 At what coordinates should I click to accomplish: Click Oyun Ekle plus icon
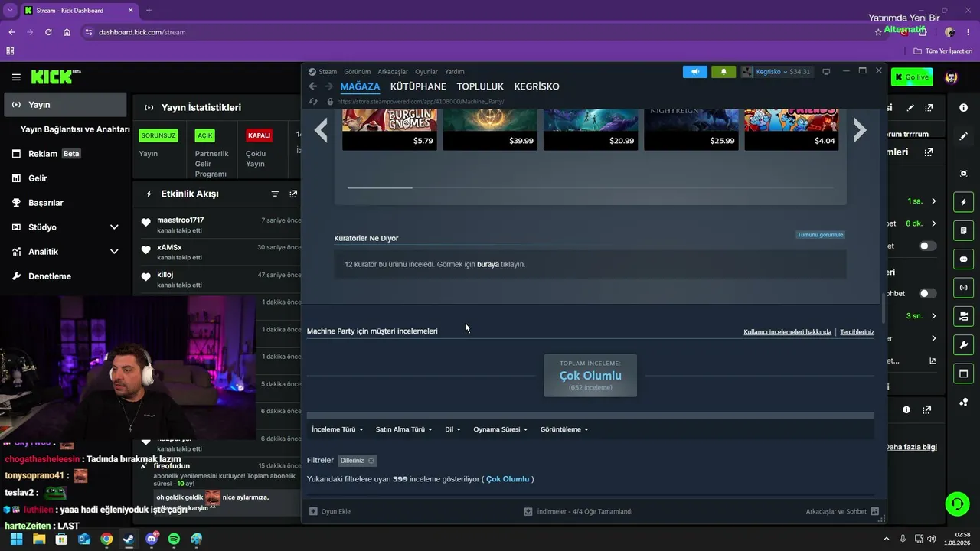(313, 511)
